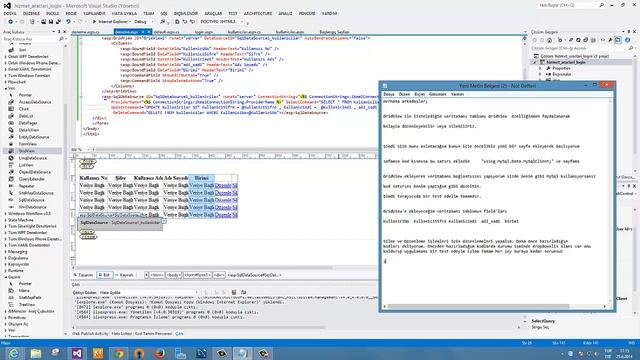Select the SiteMapPath navigation control

pyautogui.click(x=30, y=298)
